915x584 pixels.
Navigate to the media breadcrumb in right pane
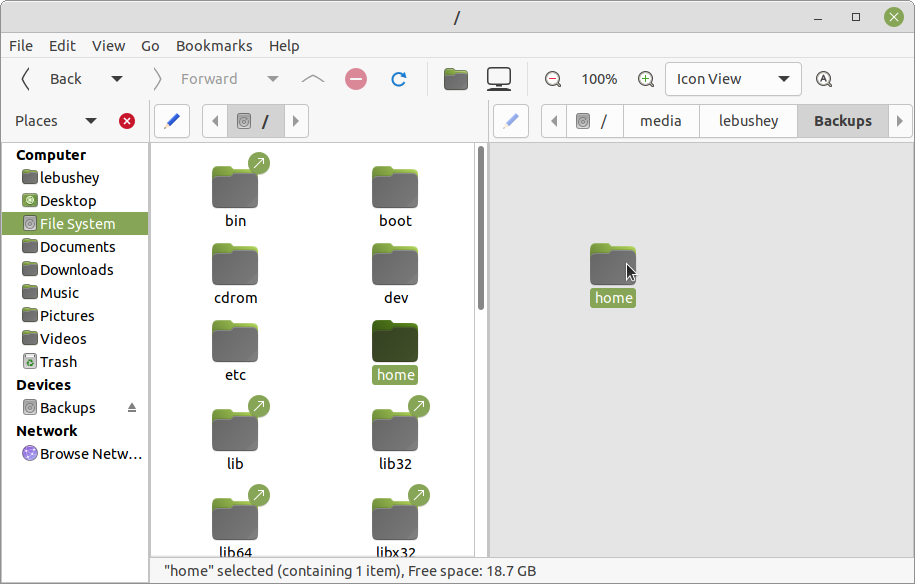[660, 120]
